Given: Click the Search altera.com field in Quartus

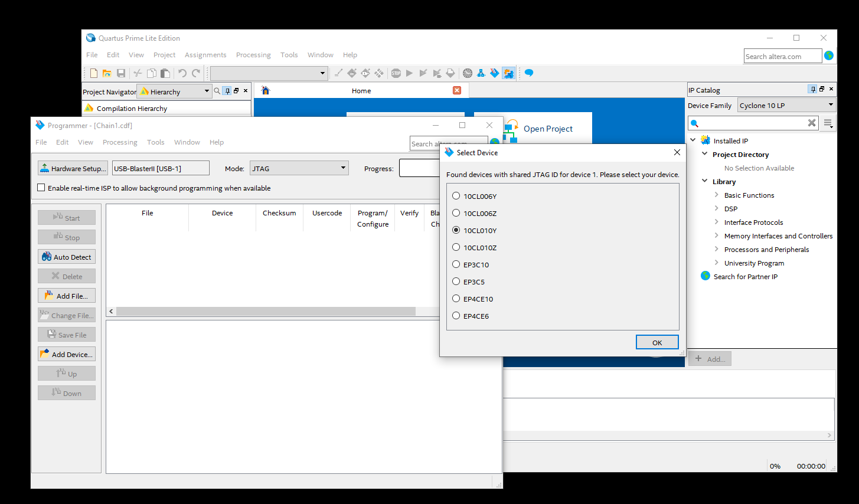Looking at the screenshot, I should pyautogui.click(x=783, y=56).
